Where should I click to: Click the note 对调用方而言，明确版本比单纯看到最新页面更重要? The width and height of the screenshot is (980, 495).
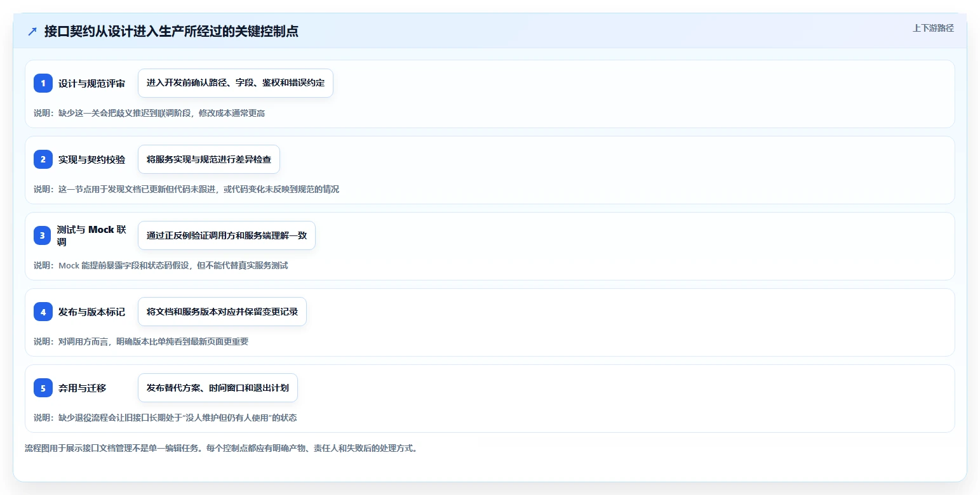(x=153, y=341)
